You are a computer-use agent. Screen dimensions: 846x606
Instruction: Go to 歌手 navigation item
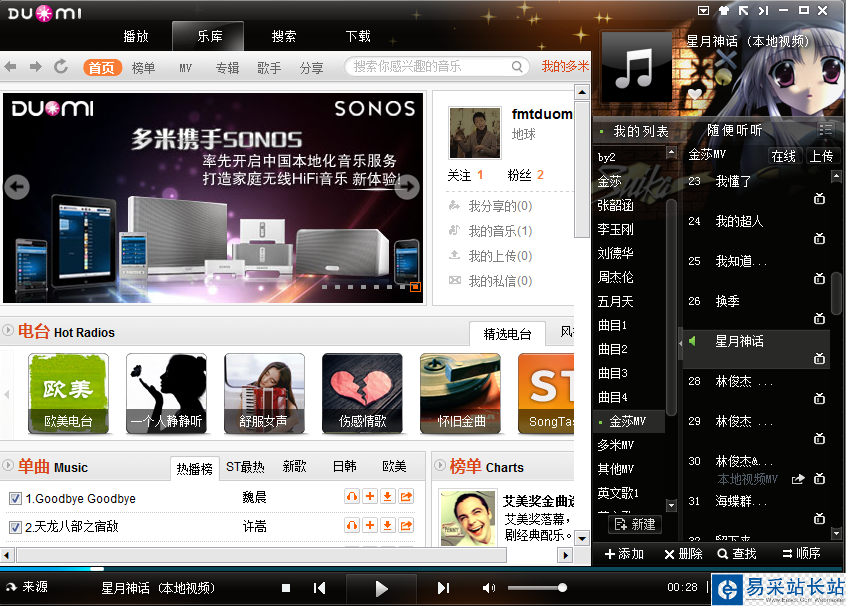(269, 68)
